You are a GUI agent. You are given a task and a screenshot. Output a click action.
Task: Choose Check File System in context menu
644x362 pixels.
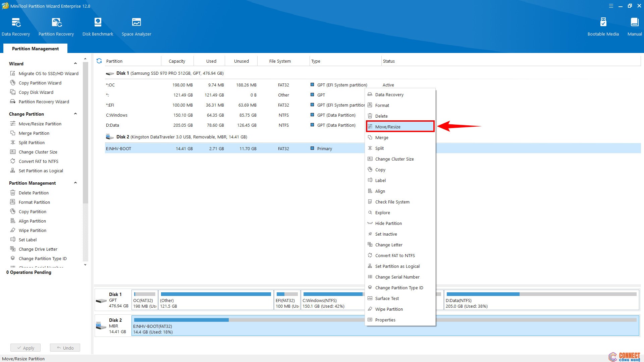click(x=400, y=202)
